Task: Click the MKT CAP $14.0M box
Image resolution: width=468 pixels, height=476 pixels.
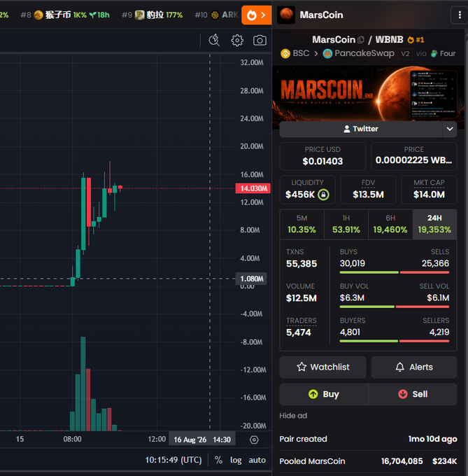Action: pos(429,190)
